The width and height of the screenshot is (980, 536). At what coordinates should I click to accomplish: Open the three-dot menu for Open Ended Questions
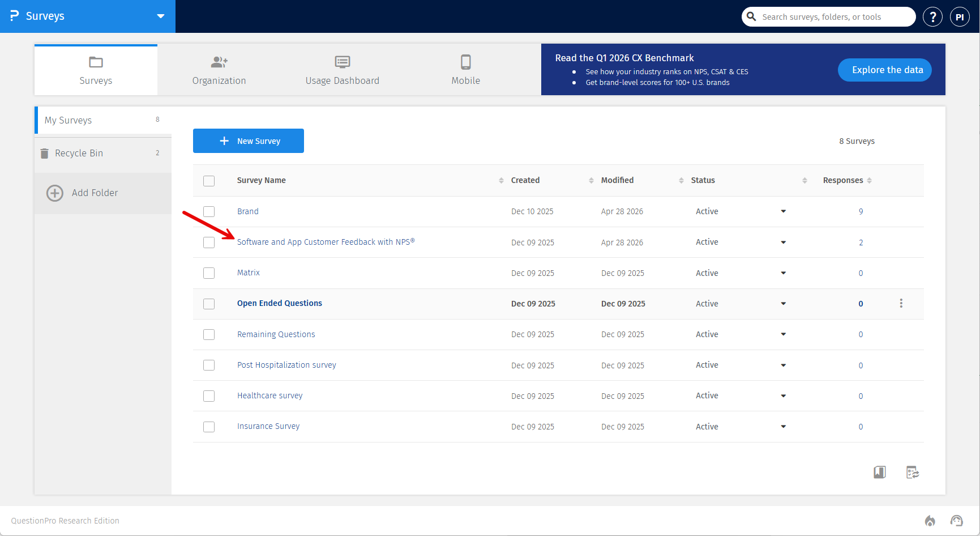[901, 303]
